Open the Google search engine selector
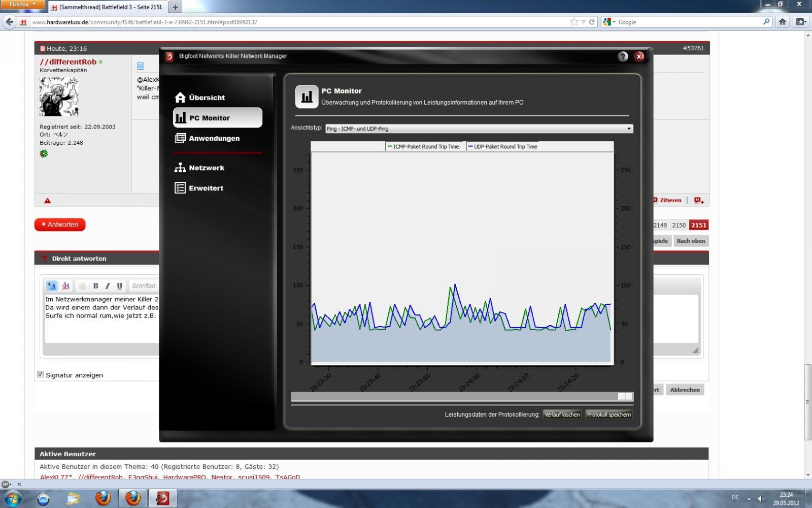Viewport: 812px width, 508px height. click(x=608, y=22)
